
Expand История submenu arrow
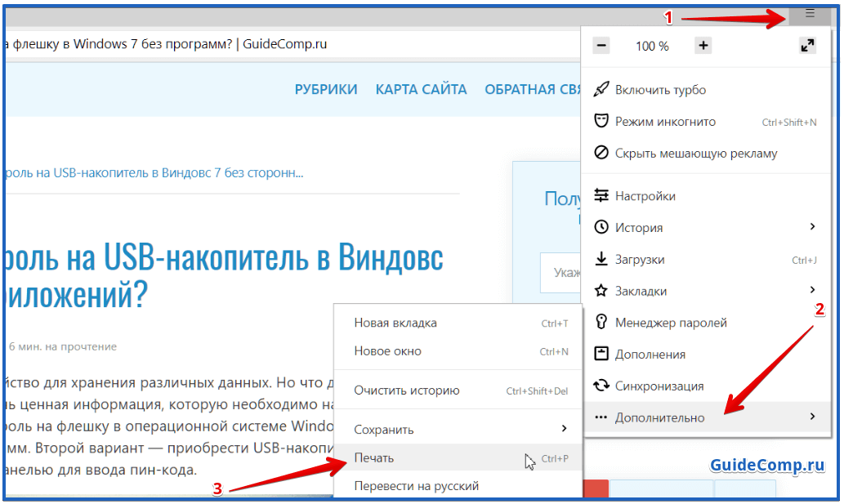click(812, 226)
